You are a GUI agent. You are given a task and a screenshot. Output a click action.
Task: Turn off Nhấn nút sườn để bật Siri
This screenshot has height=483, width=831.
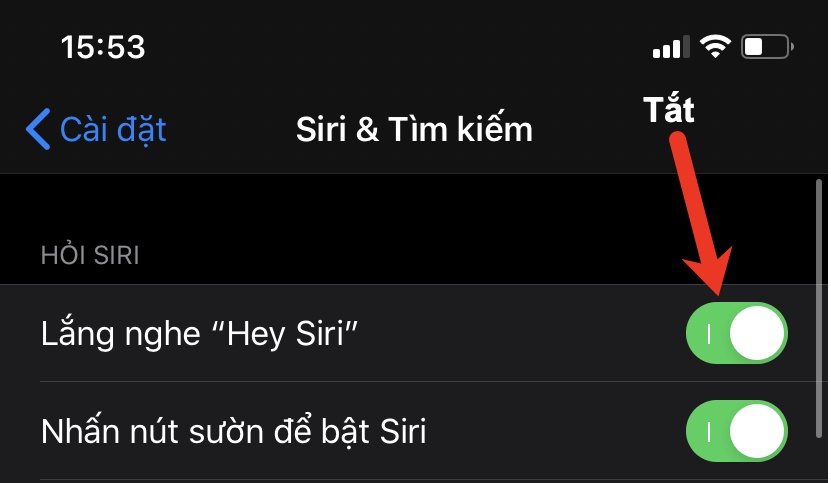tap(737, 432)
